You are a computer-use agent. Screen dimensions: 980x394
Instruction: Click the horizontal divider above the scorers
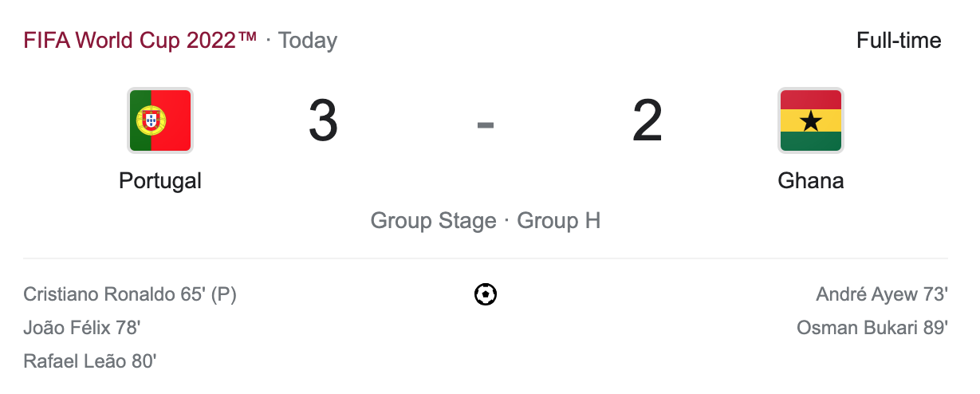(485, 258)
